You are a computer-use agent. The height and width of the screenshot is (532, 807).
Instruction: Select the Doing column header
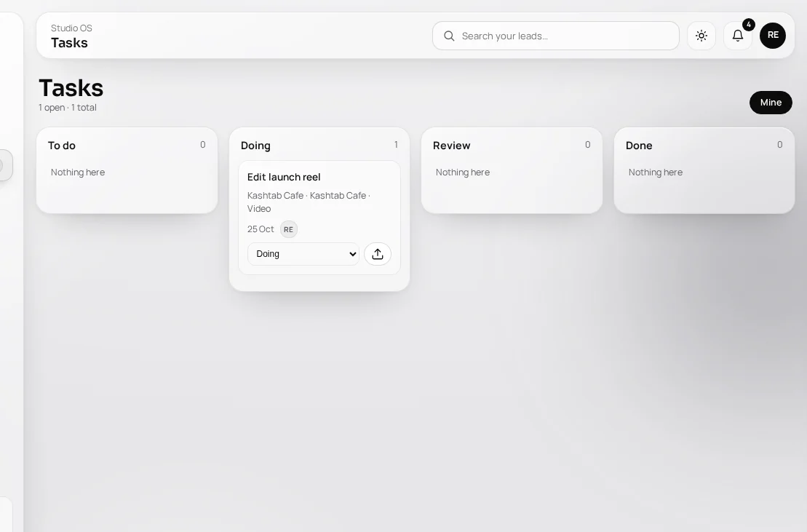tap(255, 146)
